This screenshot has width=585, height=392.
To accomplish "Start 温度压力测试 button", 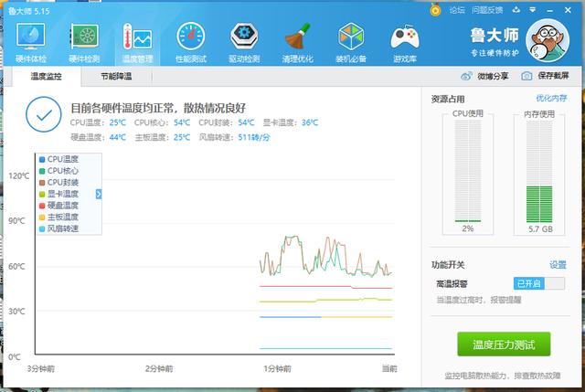I will 504,344.
